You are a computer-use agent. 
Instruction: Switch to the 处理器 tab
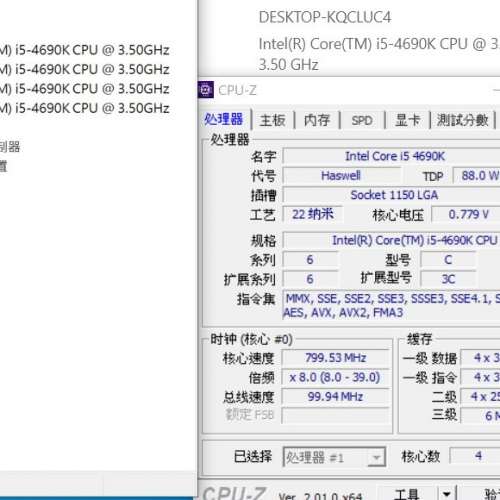224,119
